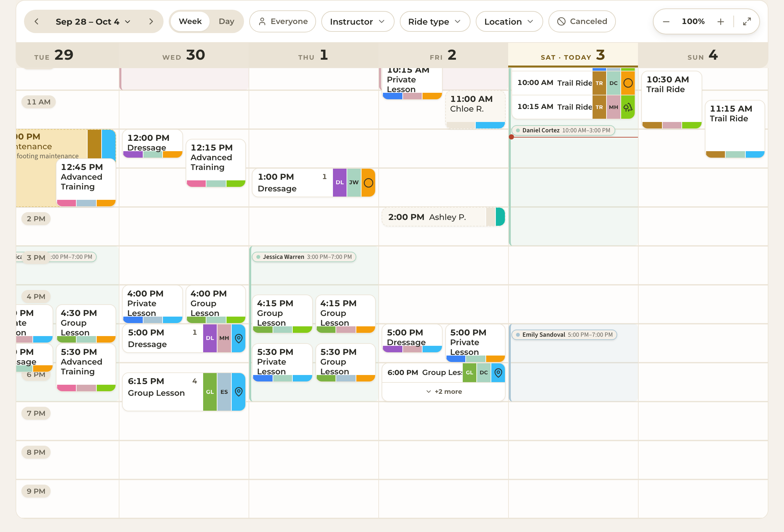Go to the previous week arrow

pos(36,22)
